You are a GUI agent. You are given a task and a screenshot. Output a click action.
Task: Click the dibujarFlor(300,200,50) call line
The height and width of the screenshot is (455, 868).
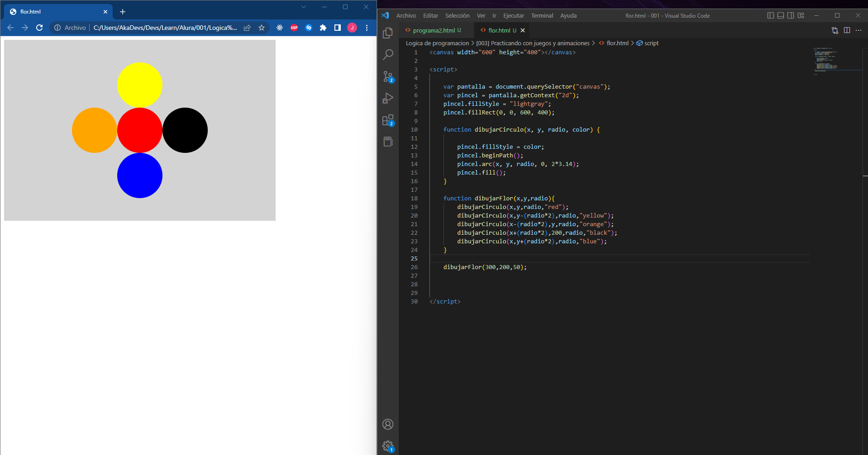click(485, 267)
